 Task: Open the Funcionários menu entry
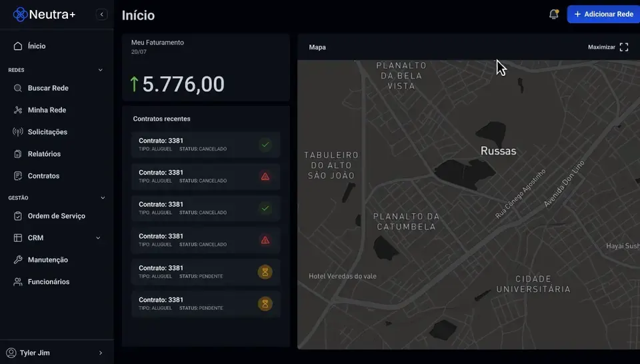tap(49, 282)
